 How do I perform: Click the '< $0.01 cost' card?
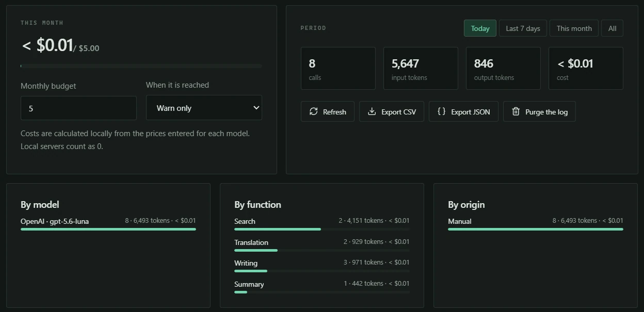click(586, 68)
